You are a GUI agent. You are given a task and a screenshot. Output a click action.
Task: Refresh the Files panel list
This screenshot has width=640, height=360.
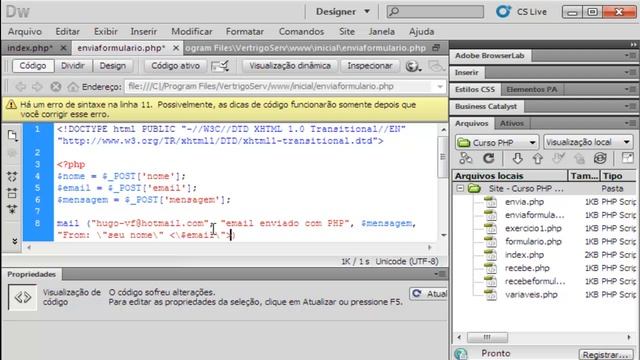pos(489,158)
